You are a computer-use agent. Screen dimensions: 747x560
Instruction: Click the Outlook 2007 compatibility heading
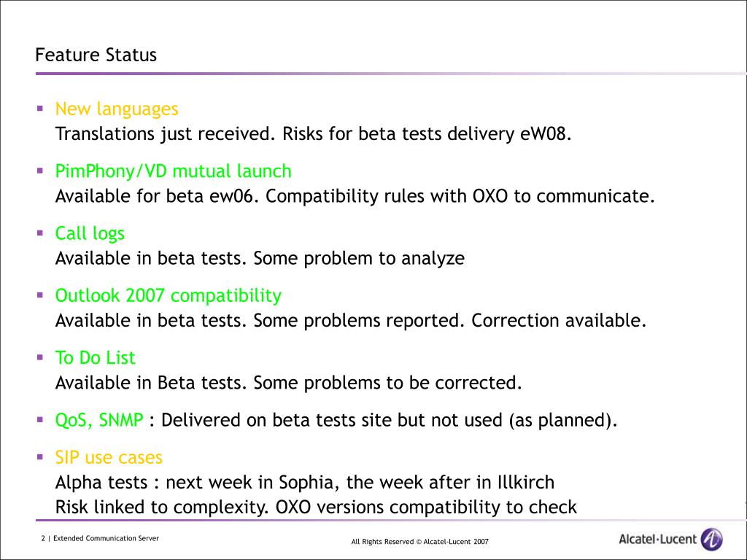(x=169, y=296)
